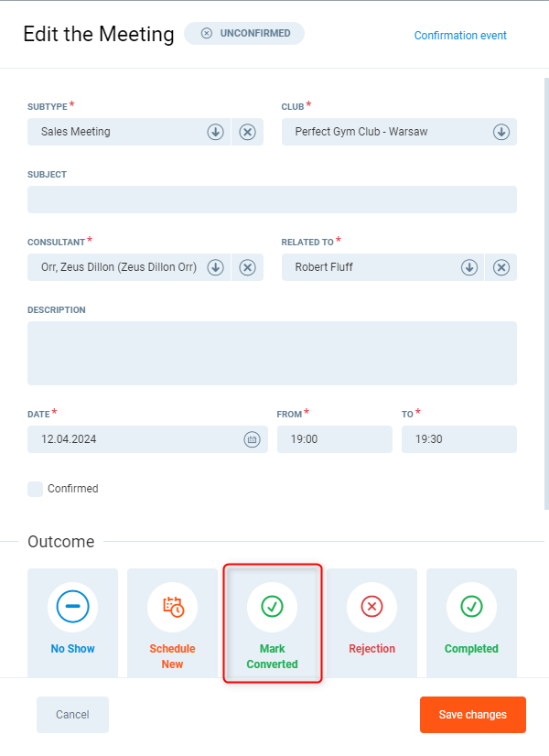
Task: Click into the Subject field
Action: pos(272,200)
